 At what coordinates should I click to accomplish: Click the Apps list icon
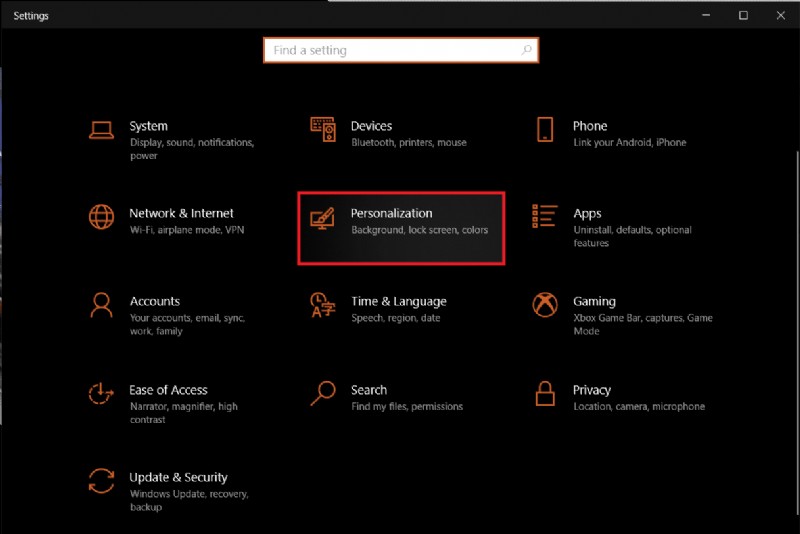pos(544,216)
